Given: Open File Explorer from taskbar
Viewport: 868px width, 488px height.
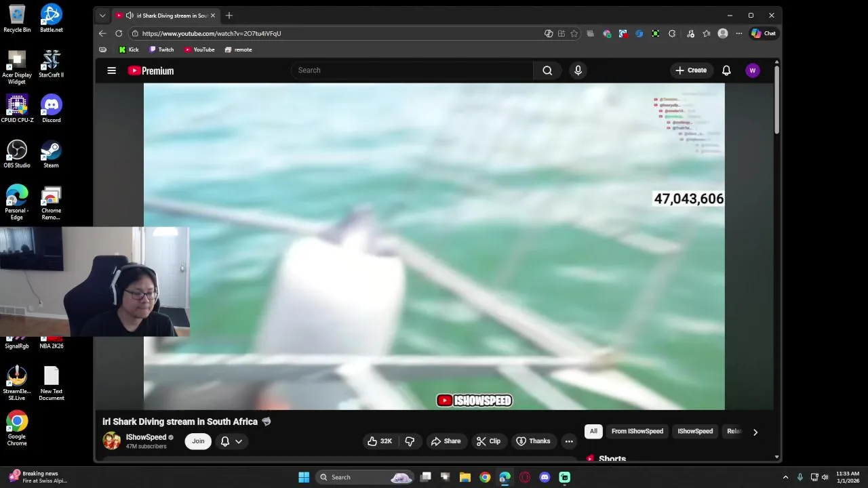Looking at the screenshot, I should 465,477.
